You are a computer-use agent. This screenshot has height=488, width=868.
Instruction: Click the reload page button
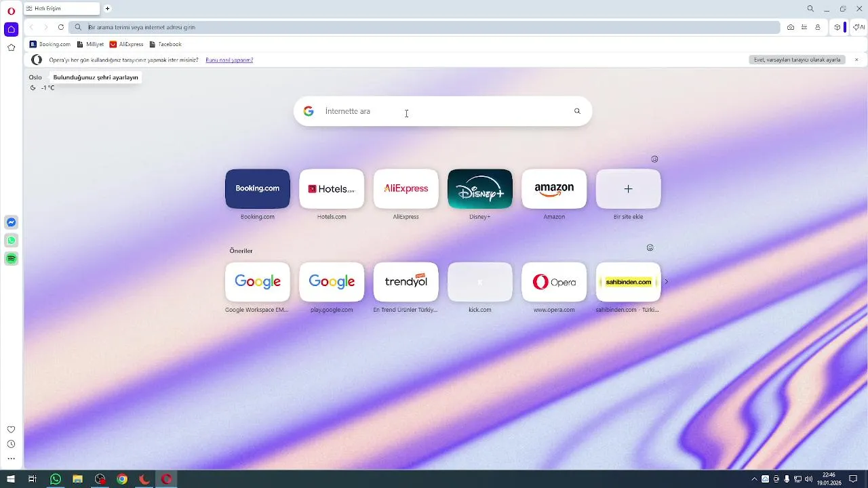click(x=61, y=27)
